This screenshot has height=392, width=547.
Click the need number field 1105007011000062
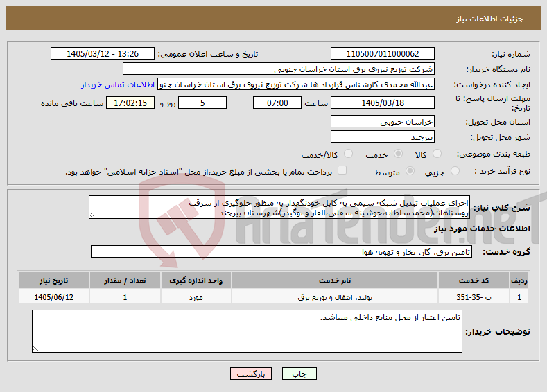382,53
